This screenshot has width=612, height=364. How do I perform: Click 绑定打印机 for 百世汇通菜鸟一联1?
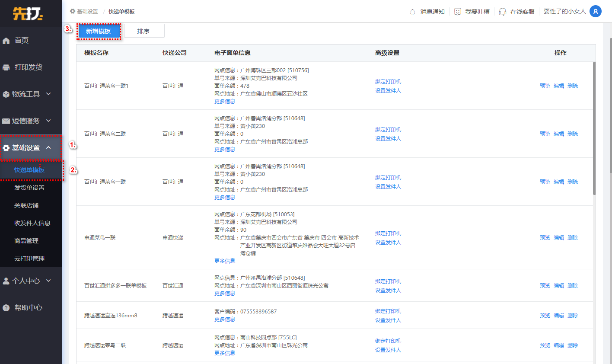point(388,81)
